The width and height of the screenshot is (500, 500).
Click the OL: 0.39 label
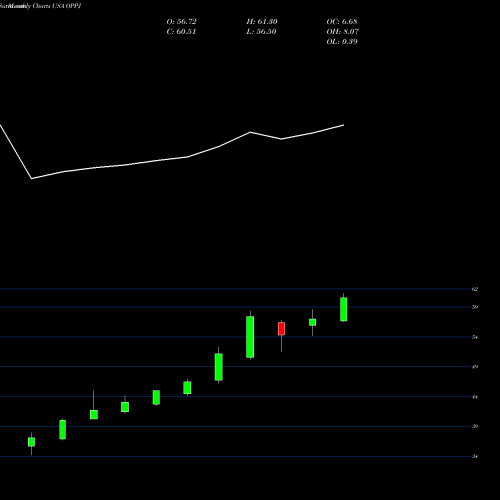tap(342, 42)
